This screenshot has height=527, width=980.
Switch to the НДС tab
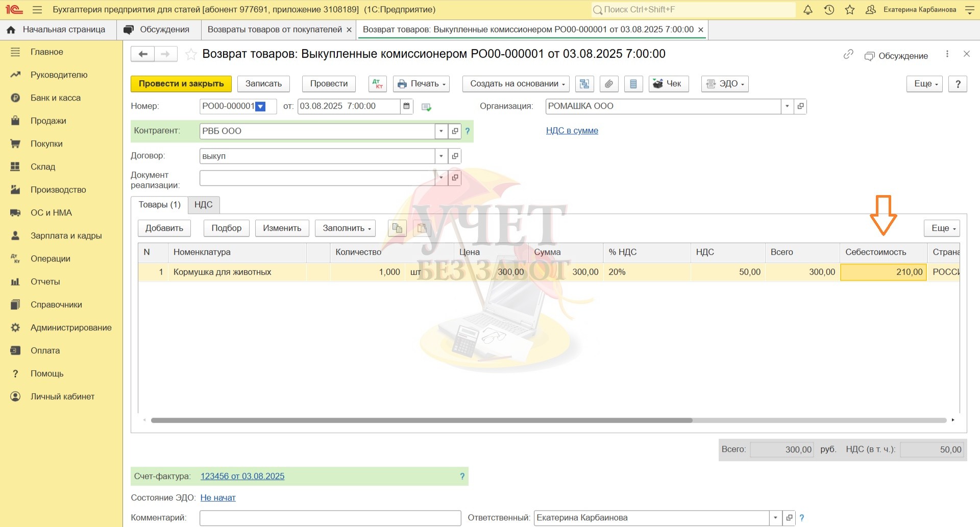point(203,205)
